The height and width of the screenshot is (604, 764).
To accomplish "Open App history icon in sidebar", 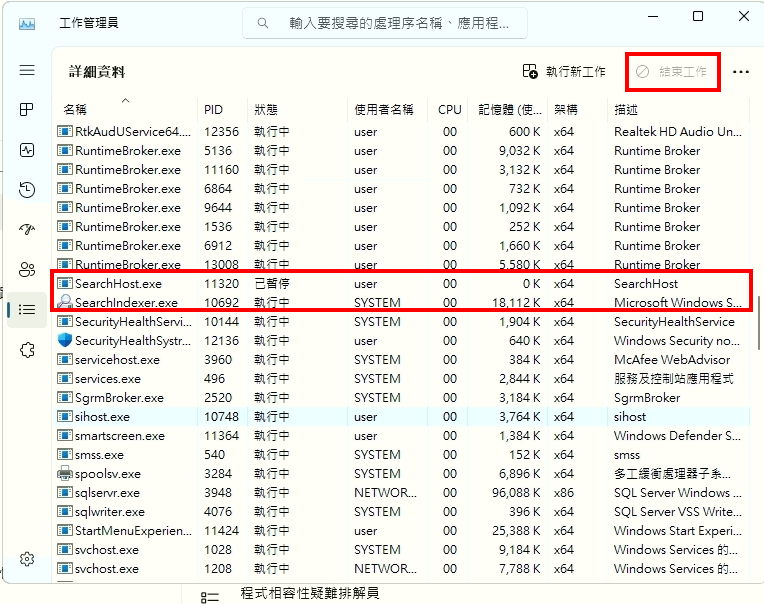I will pos(27,189).
